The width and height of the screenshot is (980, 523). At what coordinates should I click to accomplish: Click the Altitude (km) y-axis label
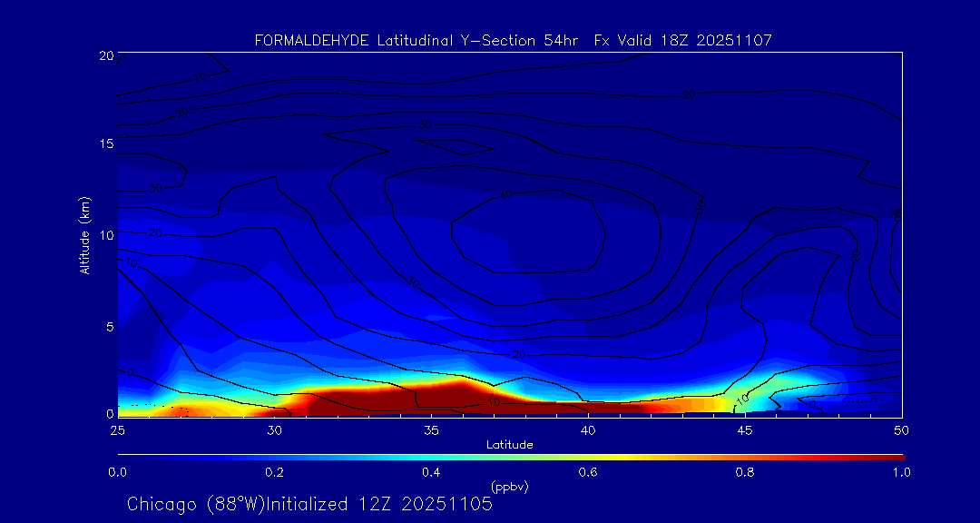(x=84, y=234)
